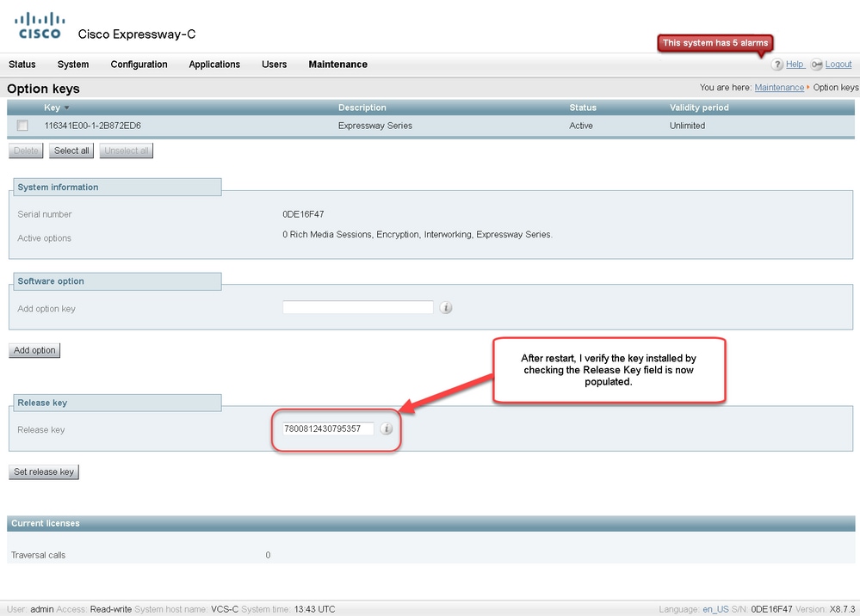Click system time 13:43 UTC in footer
Screen dimensions: 860x616
pos(314,609)
